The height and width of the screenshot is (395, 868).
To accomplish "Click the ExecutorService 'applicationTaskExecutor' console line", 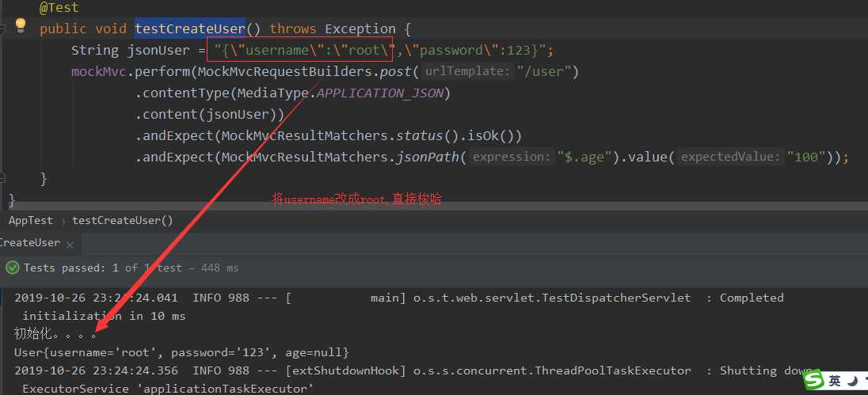I will click(168, 389).
